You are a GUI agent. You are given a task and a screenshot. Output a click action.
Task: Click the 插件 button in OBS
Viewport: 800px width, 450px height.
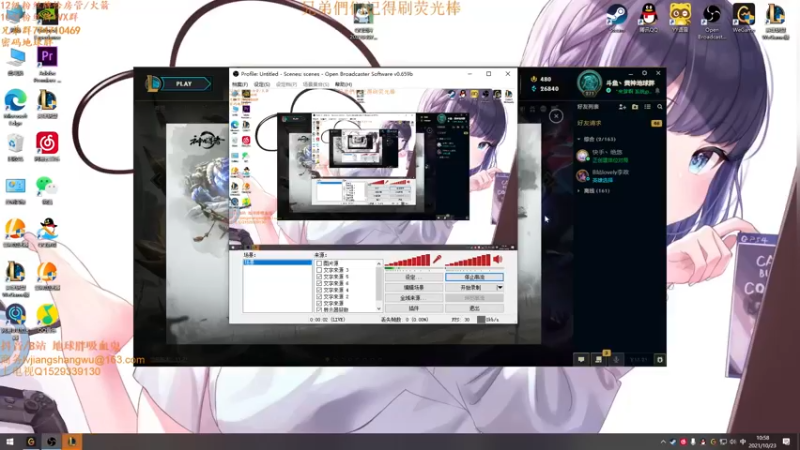click(413, 308)
